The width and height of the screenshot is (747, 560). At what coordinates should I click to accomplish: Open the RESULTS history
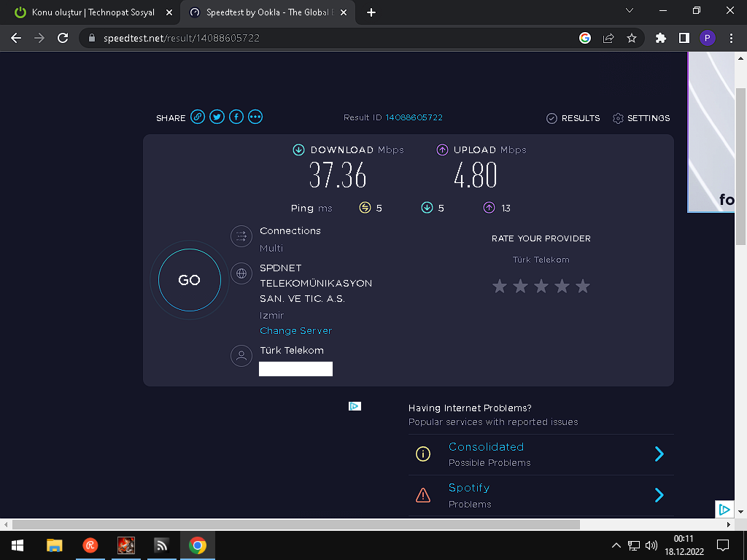click(x=573, y=118)
